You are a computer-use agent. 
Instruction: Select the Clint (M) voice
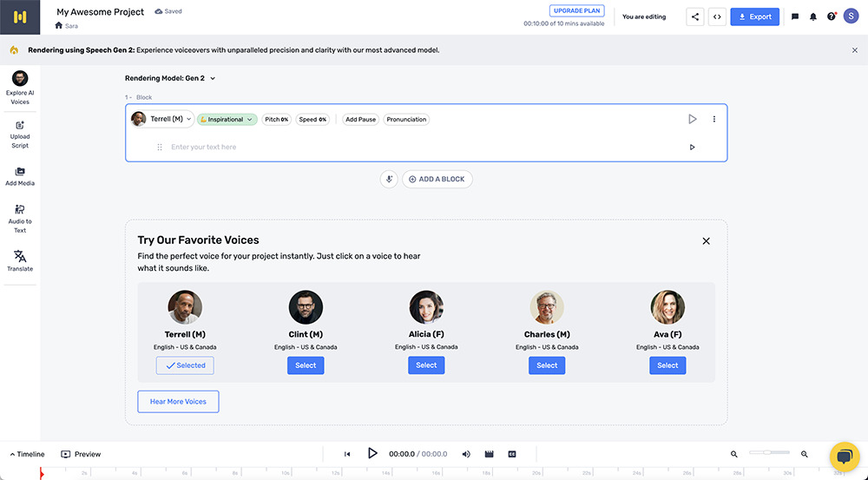306,365
